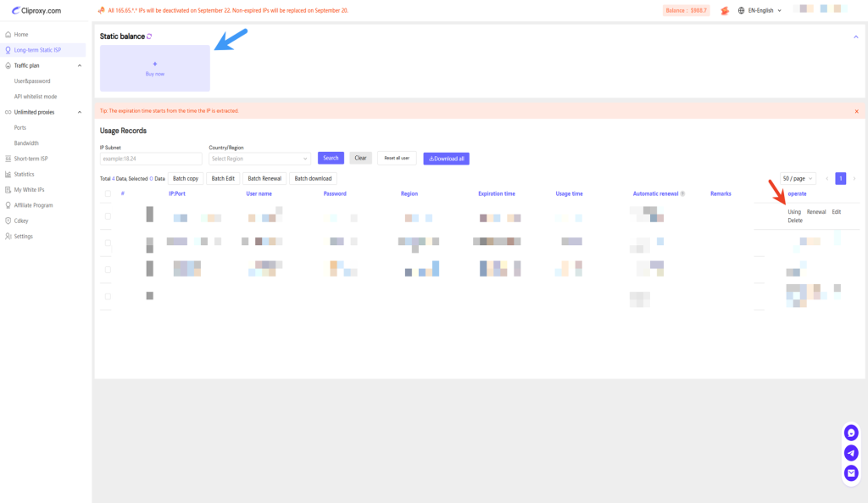Refresh the Static balance with the reload icon

pyautogui.click(x=150, y=36)
